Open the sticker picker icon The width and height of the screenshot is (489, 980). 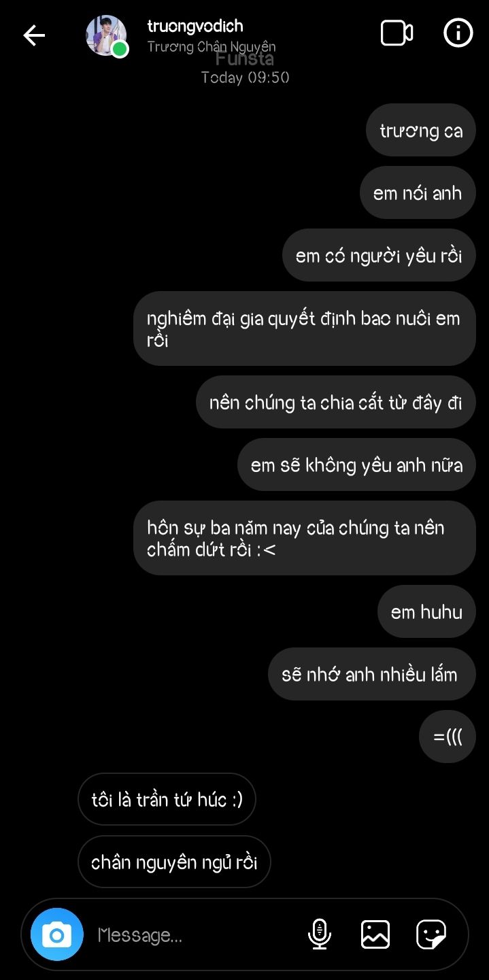coord(431,934)
